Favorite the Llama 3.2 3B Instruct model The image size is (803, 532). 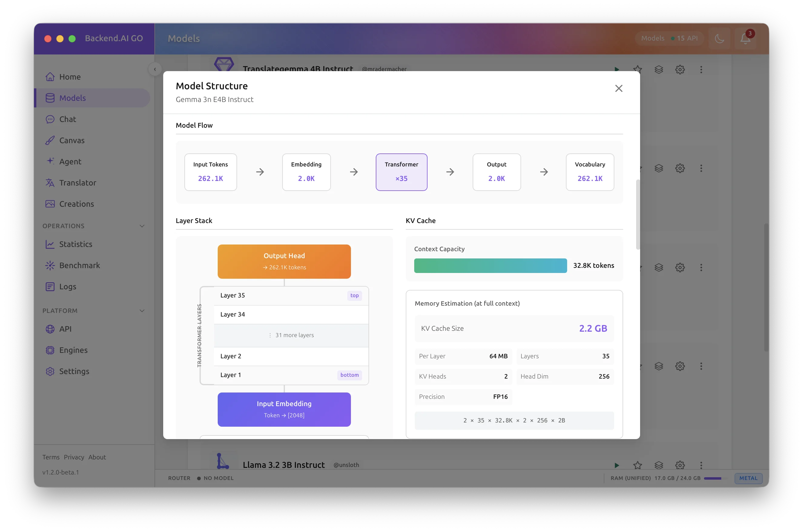pos(638,465)
